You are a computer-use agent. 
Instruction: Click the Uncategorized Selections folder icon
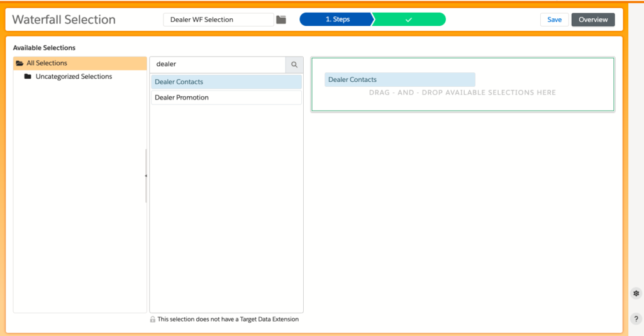tap(28, 77)
